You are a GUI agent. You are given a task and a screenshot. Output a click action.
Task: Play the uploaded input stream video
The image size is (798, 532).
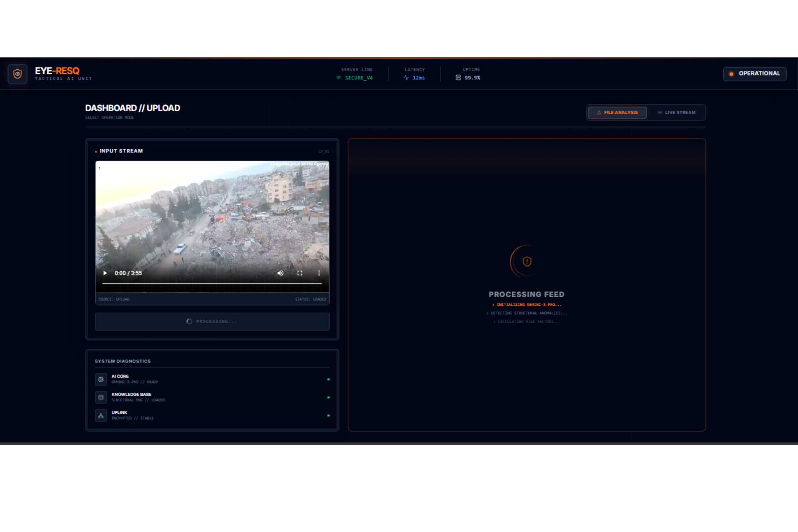pyautogui.click(x=105, y=273)
